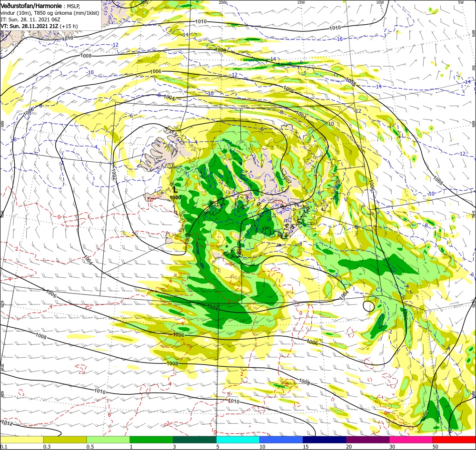This screenshot has height=450, width=476.
Task: Click the 'L' low-pressure center marker
Action: pyautogui.click(x=175, y=190)
